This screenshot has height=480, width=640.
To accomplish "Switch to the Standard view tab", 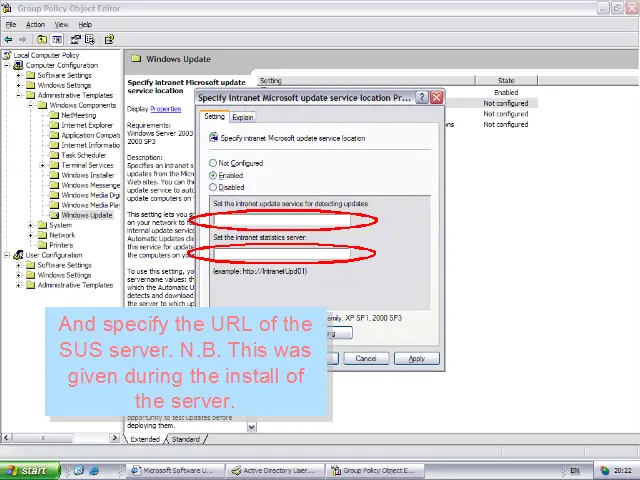I will [x=186, y=439].
